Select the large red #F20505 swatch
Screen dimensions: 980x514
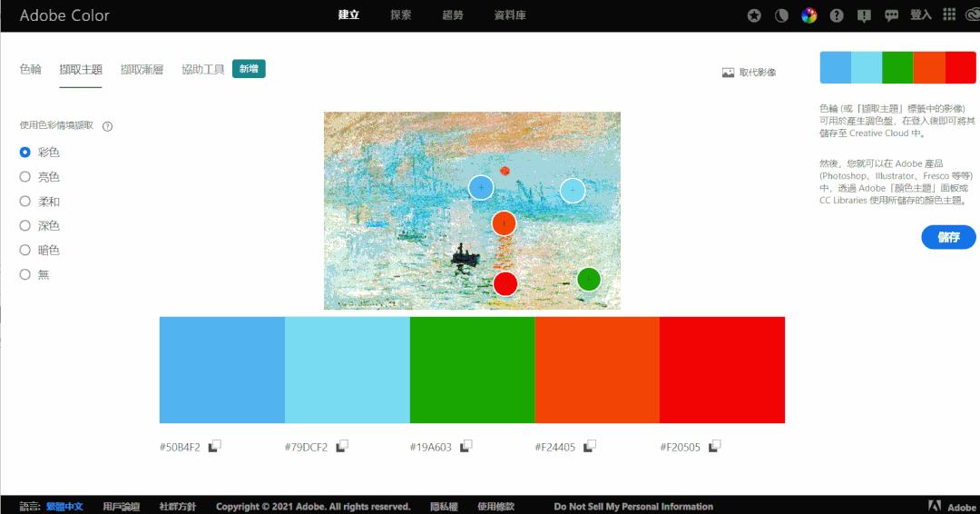pos(722,370)
